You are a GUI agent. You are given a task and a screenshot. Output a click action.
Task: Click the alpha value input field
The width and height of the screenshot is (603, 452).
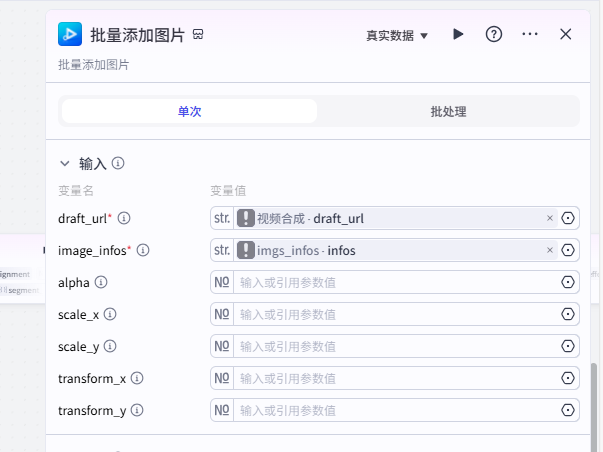click(x=395, y=282)
